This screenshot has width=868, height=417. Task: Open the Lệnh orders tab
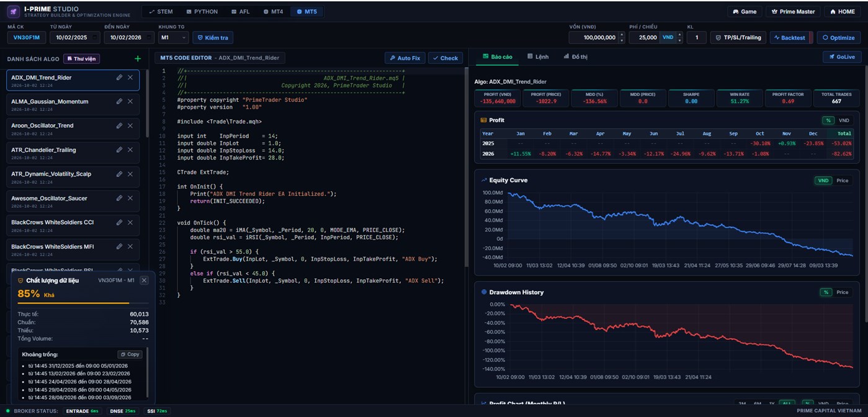(x=538, y=56)
